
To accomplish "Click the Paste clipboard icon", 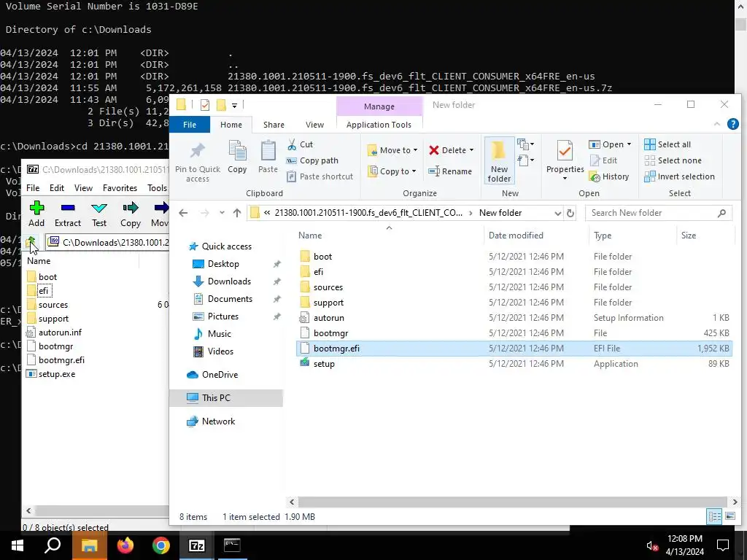I will pos(268,157).
